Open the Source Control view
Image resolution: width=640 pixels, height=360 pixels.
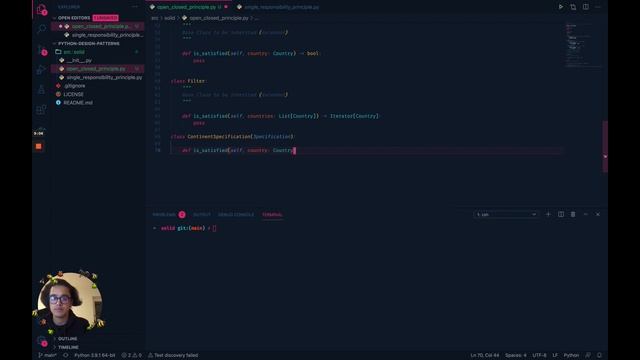click(42, 50)
